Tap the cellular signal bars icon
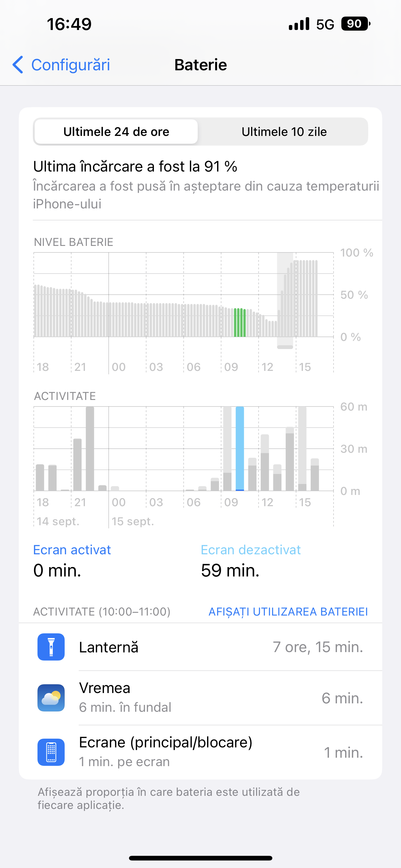This screenshot has height=868, width=401. (x=299, y=24)
